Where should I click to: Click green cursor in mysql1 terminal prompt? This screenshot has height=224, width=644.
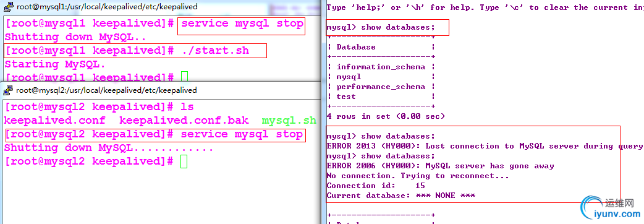click(184, 77)
